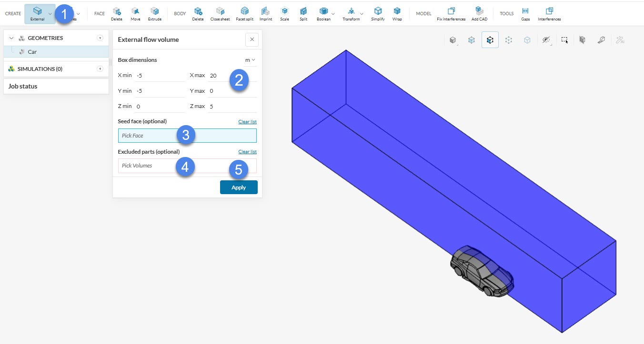
Task: Select the tape measure tool
Action: point(601,40)
